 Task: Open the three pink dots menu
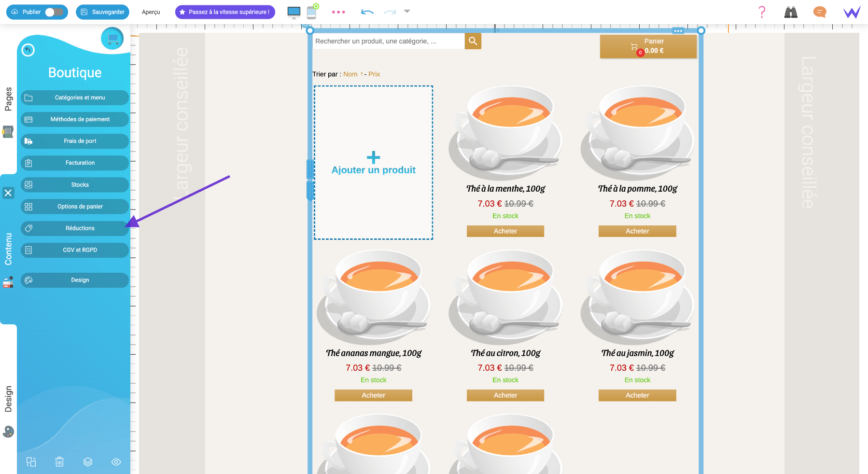(338, 12)
